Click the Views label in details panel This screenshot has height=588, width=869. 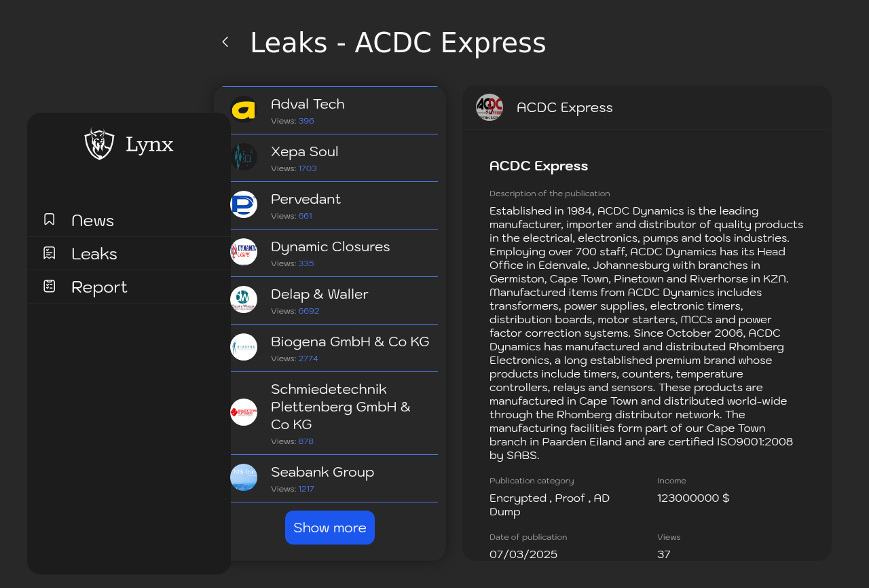tap(669, 537)
